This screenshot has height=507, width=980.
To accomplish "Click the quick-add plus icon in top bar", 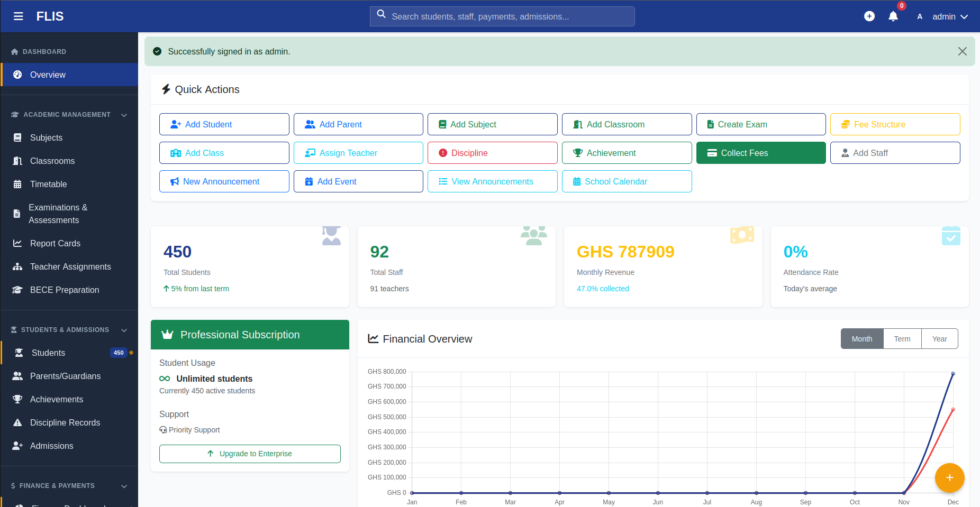I will pos(869,16).
